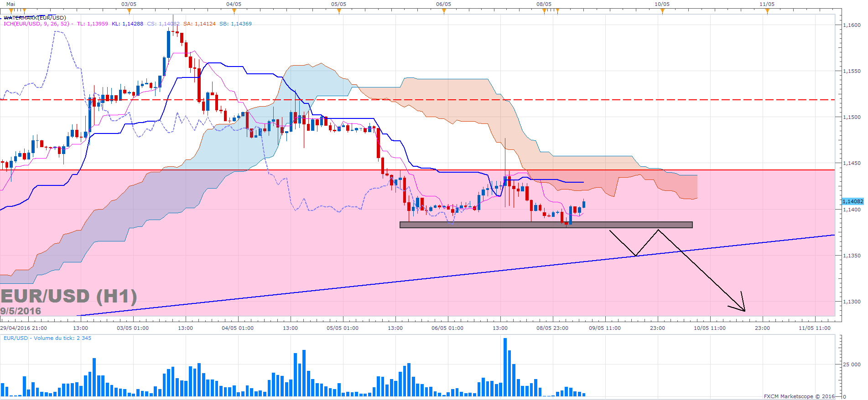Viewport: 868px width, 400px height.
Task: Click the current price tag 1,14082
Action: [852, 201]
